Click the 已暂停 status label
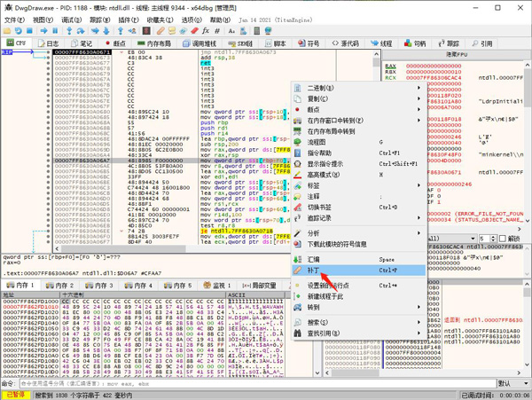This screenshot has height=400, width=532. [x=16, y=395]
